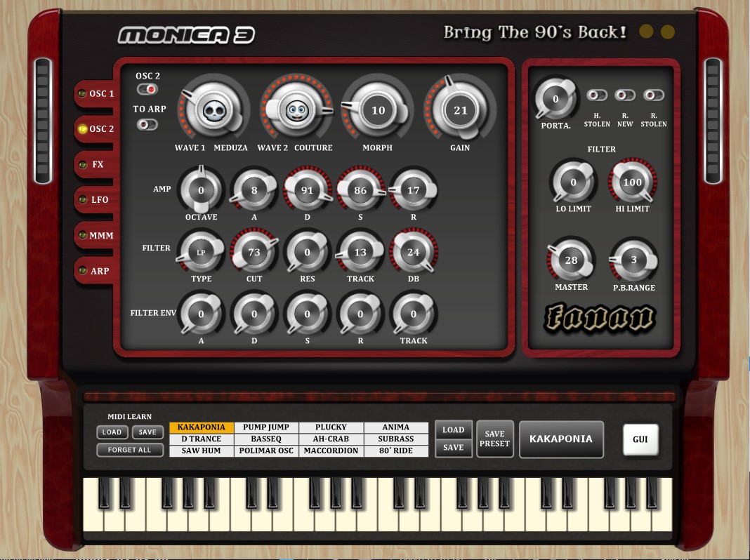The height and width of the screenshot is (560, 750).
Task: Select the PLUCKY preset in the list
Action: click(x=331, y=427)
